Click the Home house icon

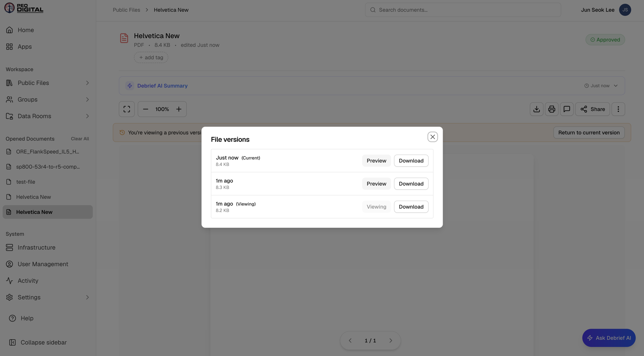click(x=9, y=30)
